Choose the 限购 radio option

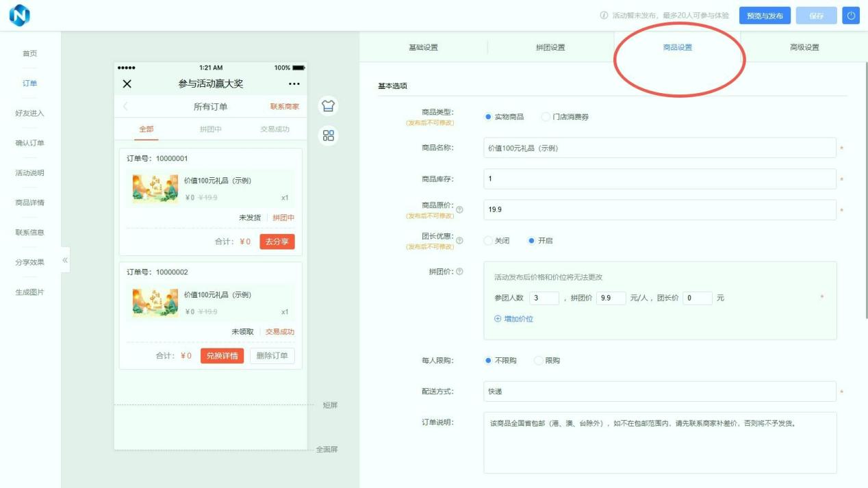[538, 361]
